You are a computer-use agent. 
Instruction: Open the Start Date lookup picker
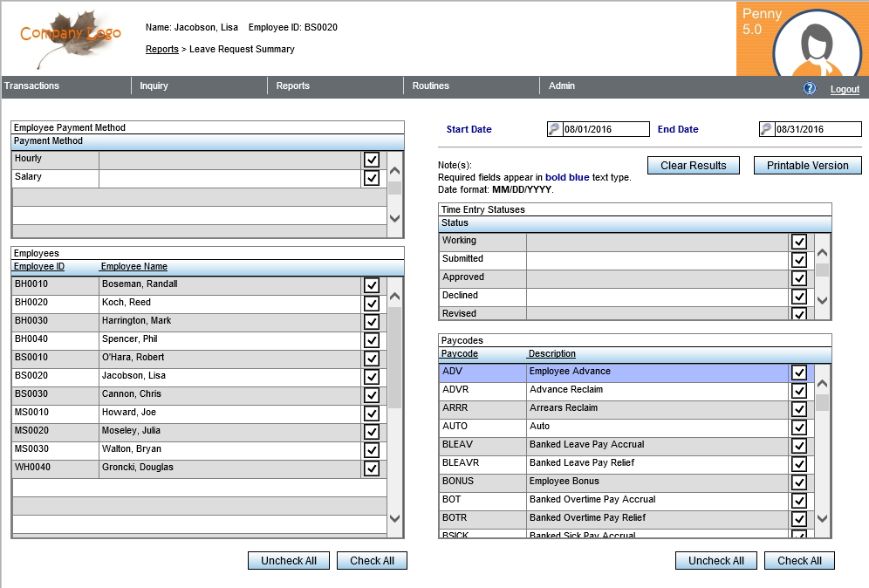click(x=553, y=128)
